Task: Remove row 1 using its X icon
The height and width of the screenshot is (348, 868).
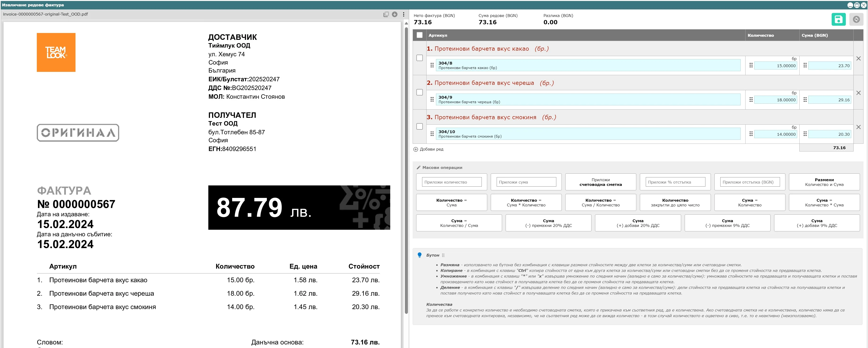Action: pos(858,59)
